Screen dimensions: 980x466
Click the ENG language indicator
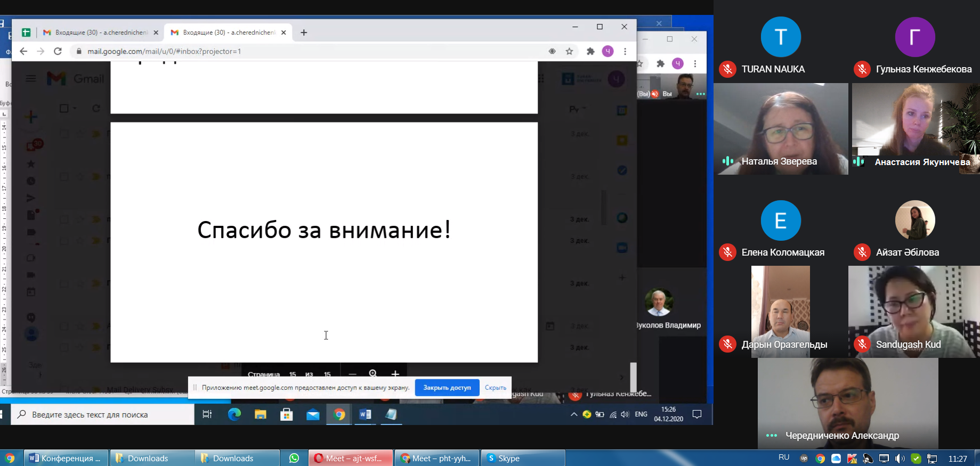[x=641, y=414]
